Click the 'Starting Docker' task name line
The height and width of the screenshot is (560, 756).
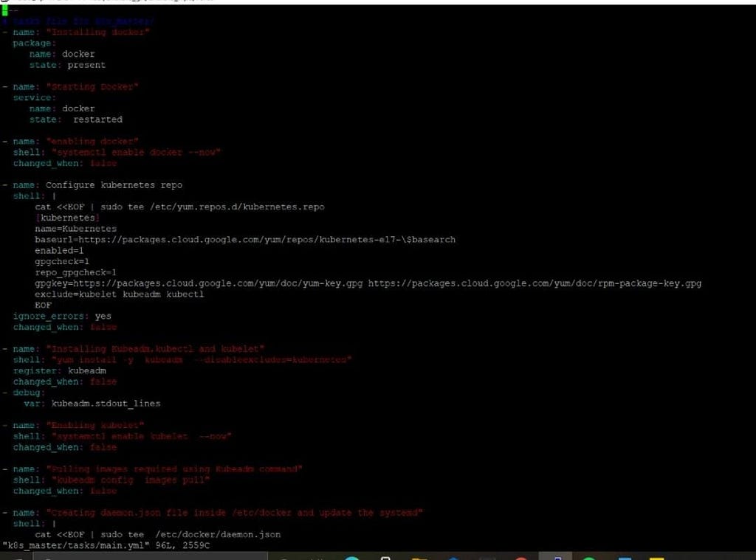pos(70,87)
